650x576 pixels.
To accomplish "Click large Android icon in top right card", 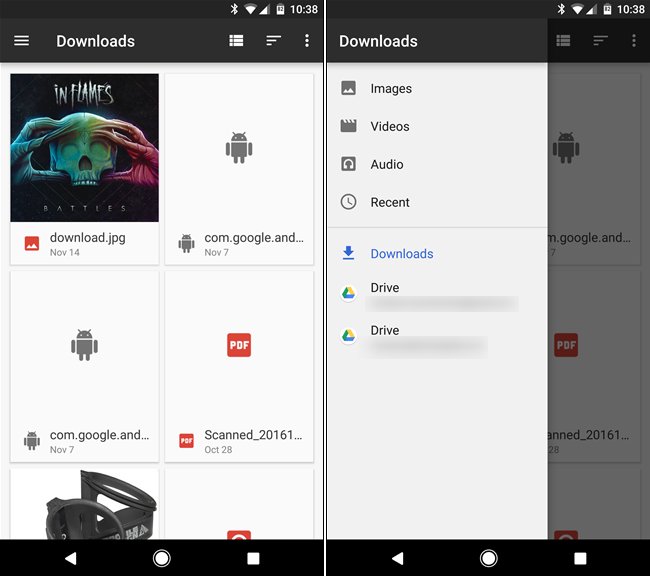I will [x=239, y=148].
